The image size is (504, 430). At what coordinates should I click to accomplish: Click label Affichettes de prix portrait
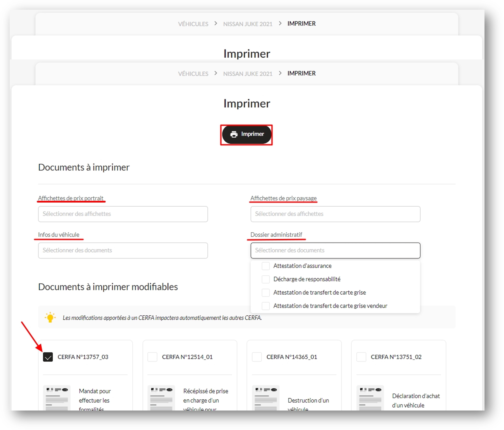[x=71, y=198]
